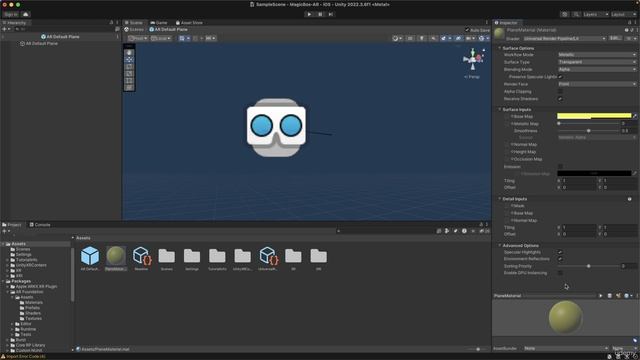The image size is (640, 360).
Task: Enable Alpha Clipping checkbox
Action: click(560, 91)
